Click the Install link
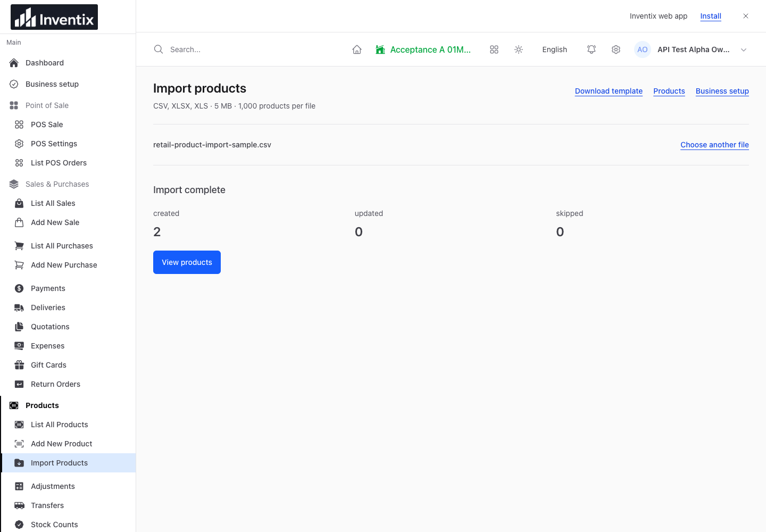The height and width of the screenshot is (532, 766). pyautogui.click(x=711, y=16)
